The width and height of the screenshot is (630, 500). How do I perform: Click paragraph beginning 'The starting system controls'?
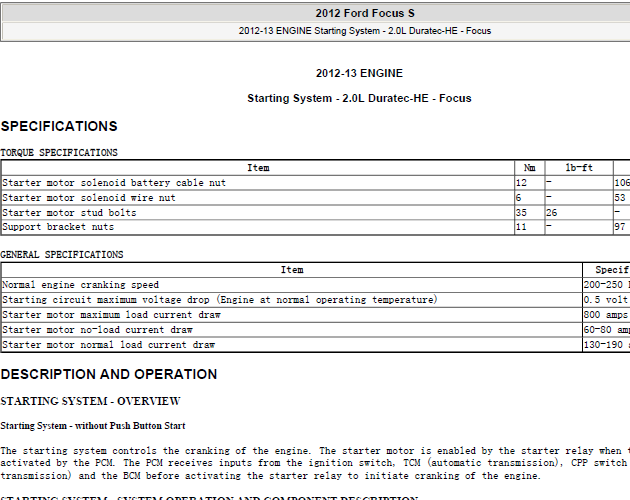click(x=315, y=463)
